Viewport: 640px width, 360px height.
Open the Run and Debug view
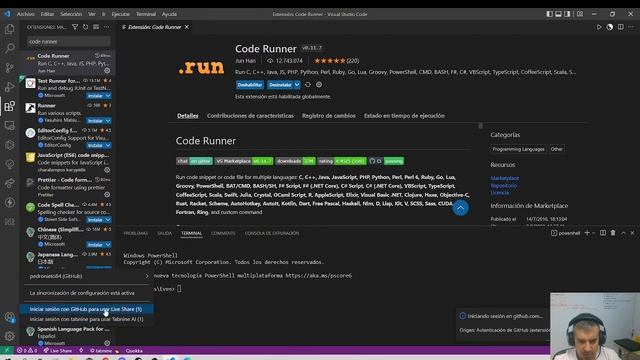click(9, 87)
